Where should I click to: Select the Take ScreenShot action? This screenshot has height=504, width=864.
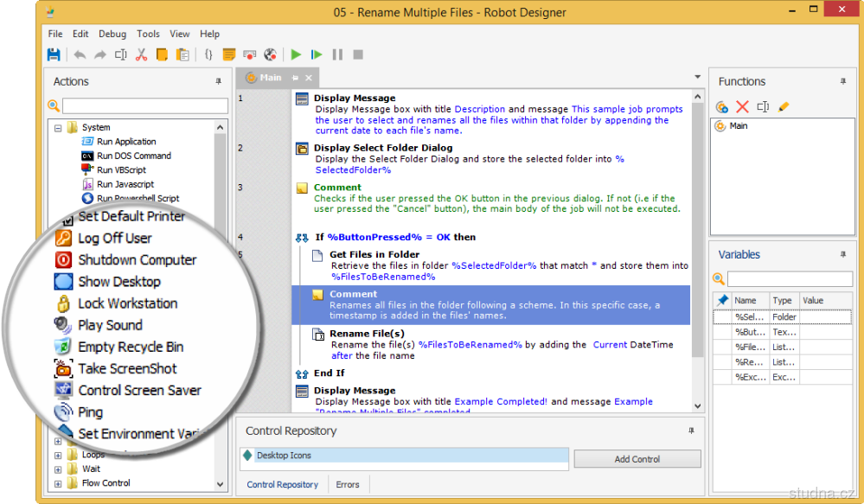point(127,368)
